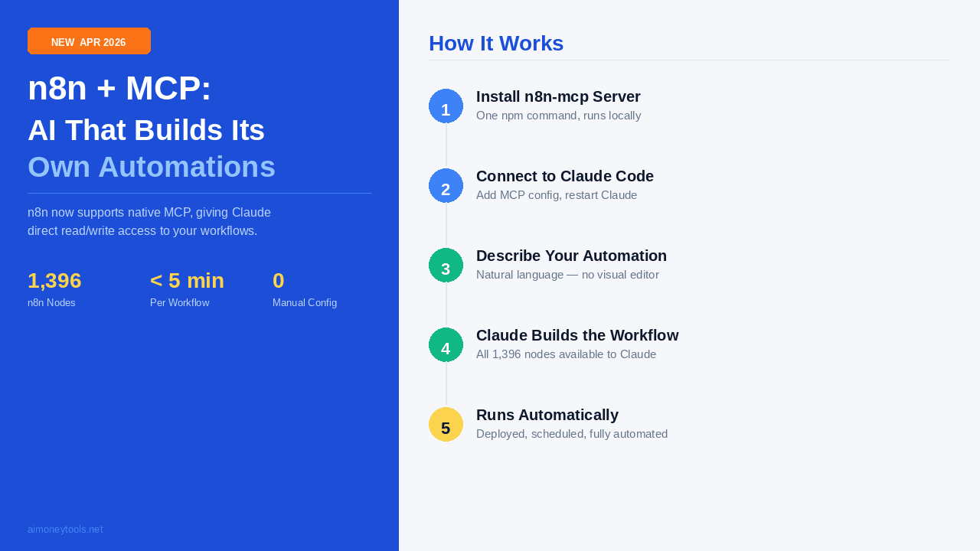Toggle the n8n + MCP headline
The height and width of the screenshot is (551, 980).
[119, 88]
